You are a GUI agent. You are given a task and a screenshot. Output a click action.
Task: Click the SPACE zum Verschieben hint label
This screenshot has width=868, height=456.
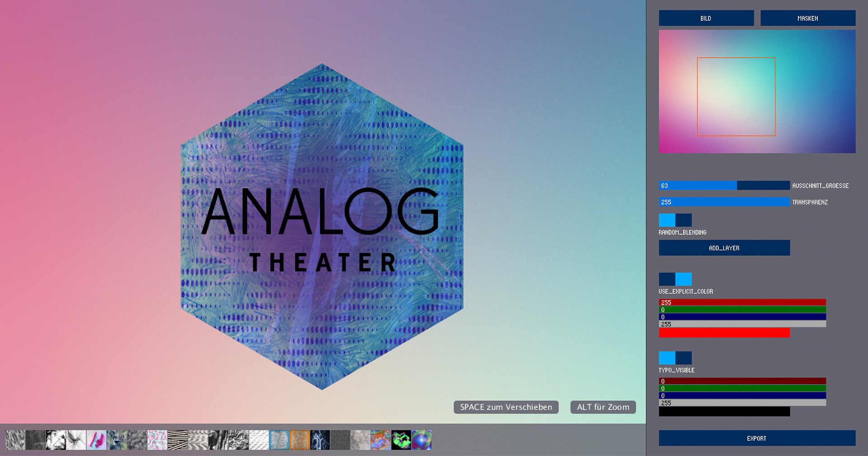[x=506, y=407]
